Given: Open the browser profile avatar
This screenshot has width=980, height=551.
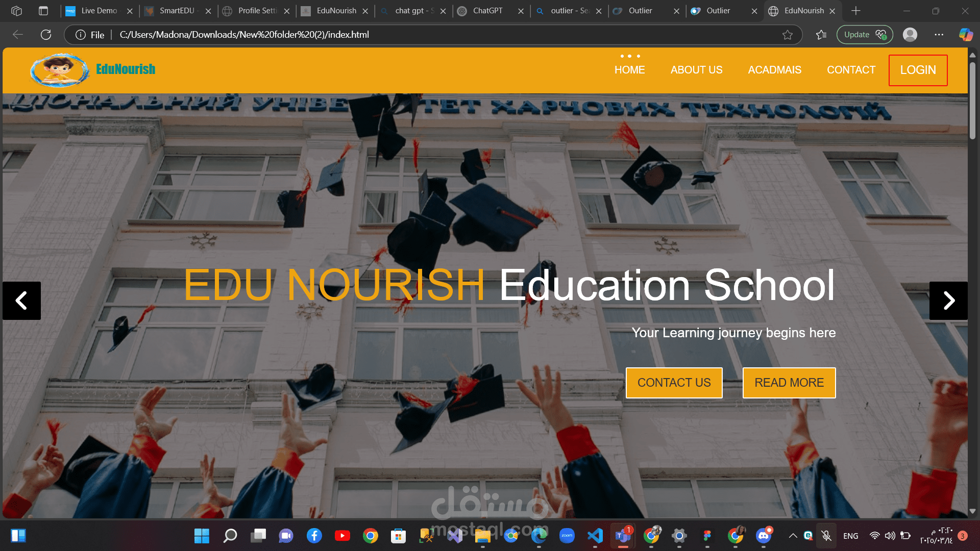Looking at the screenshot, I should (x=910, y=35).
